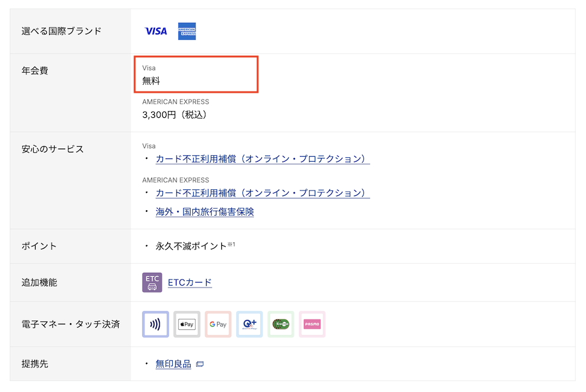The image size is (586, 392).
Task: Open American Express カード不正利用補償 link
Action: tap(263, 193)
